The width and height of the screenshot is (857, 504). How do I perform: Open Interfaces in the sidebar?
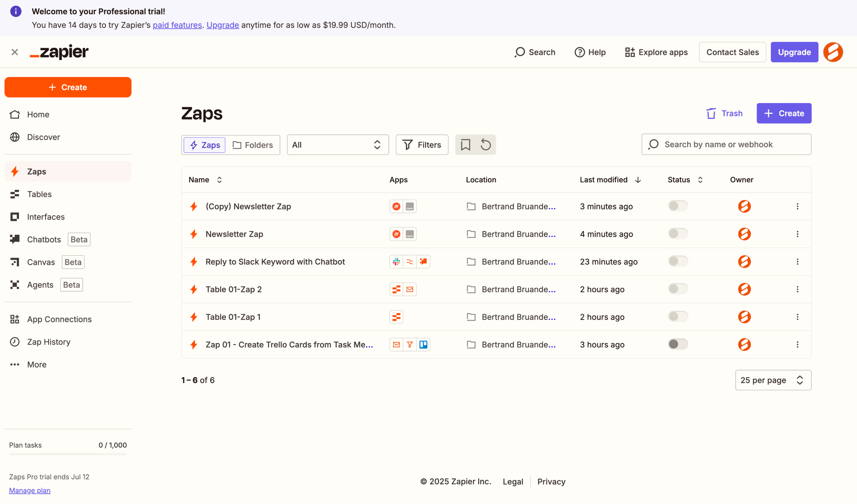68,217
